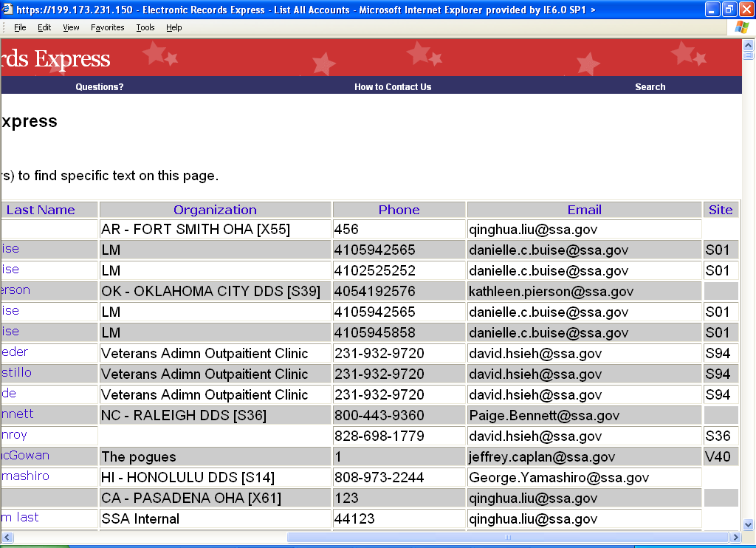Click the Site column header
Viewport: 756px width, 548px height.
(x=720, y=210)
